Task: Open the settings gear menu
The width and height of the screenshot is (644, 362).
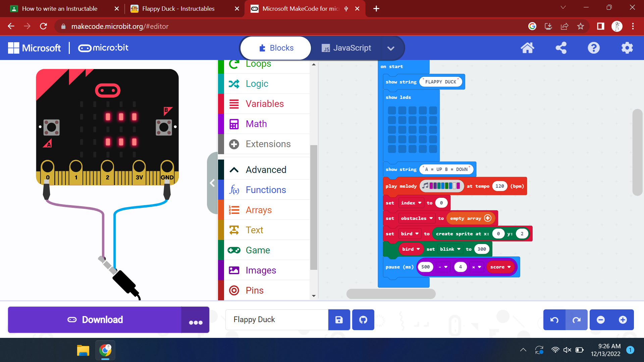Action: (x=627, y=48)
